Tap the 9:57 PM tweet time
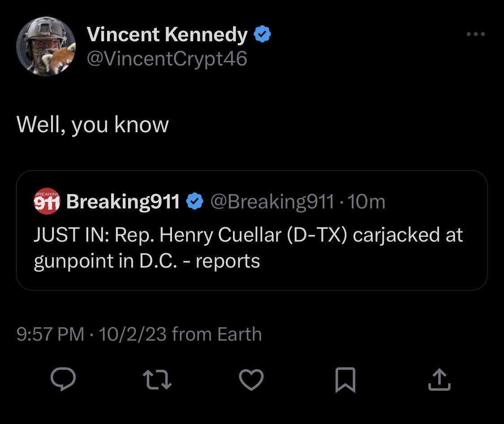Screen dimensions: 504x424 50,334
